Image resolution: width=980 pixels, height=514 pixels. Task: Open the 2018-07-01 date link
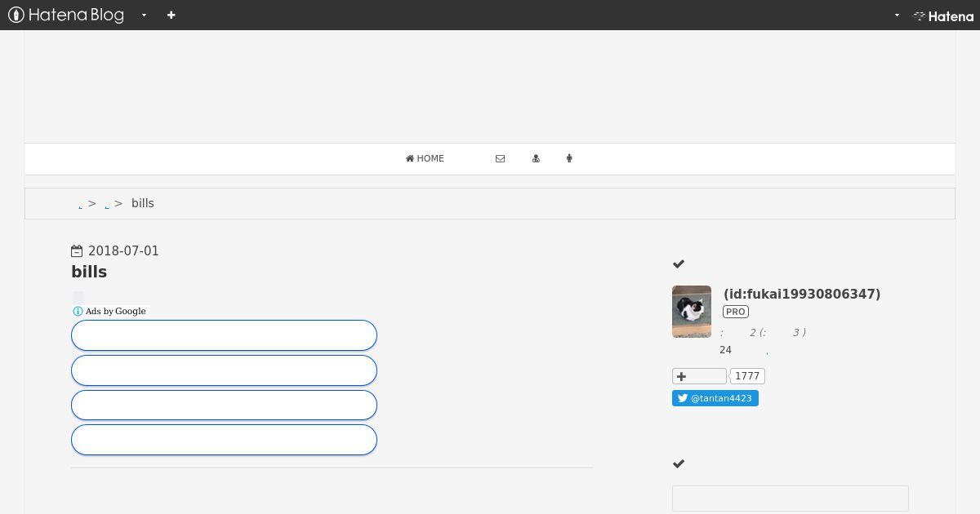[x=123, y=251]
